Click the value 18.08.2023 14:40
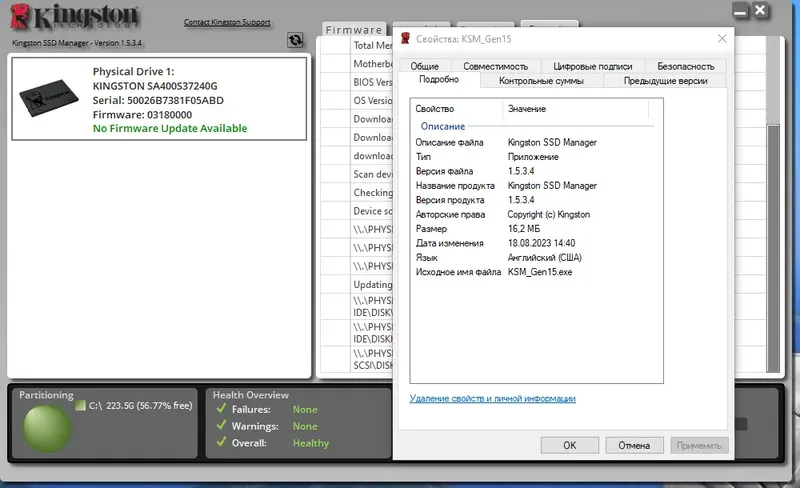Screen dimensions: 800x488 pyautogui.click(x=541, y=243)
